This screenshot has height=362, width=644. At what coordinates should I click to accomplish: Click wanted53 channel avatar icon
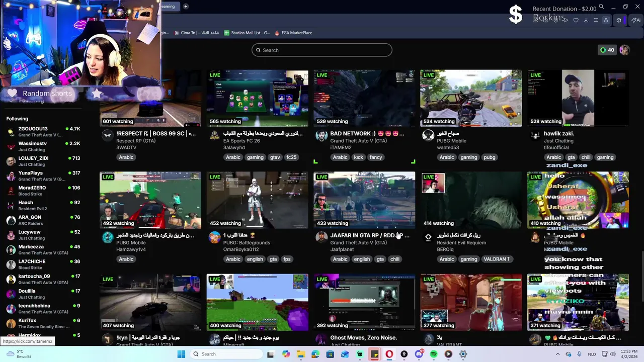pyautogui.click(x=428, y=135)
